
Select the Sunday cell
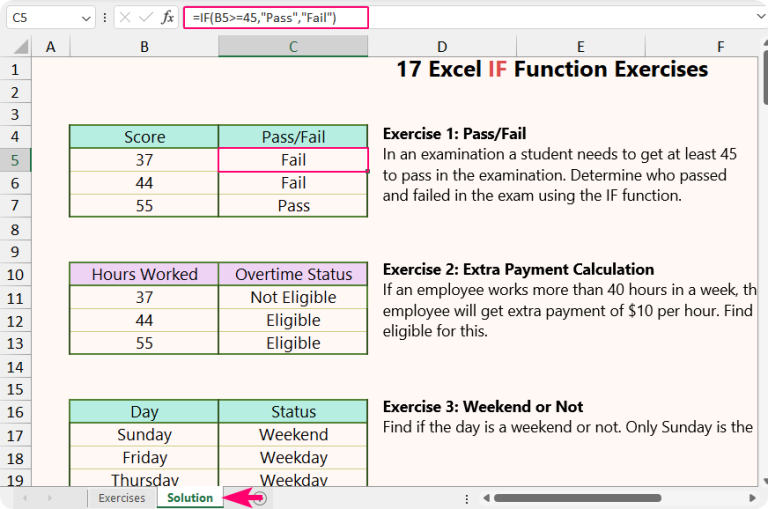coord(144,435)
